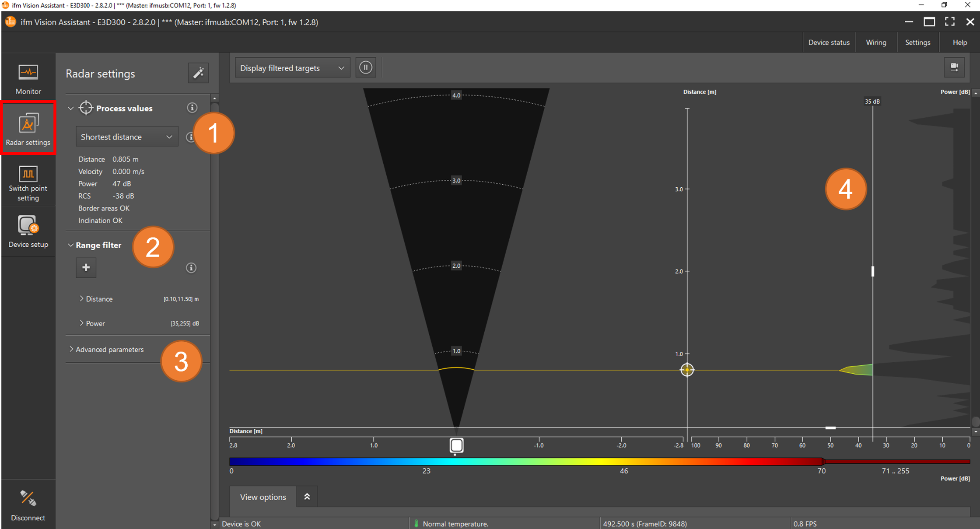Open the Display filtered targets dropdown
The width and height of the screenshot is (980, 529).
(x=292, y=67)
